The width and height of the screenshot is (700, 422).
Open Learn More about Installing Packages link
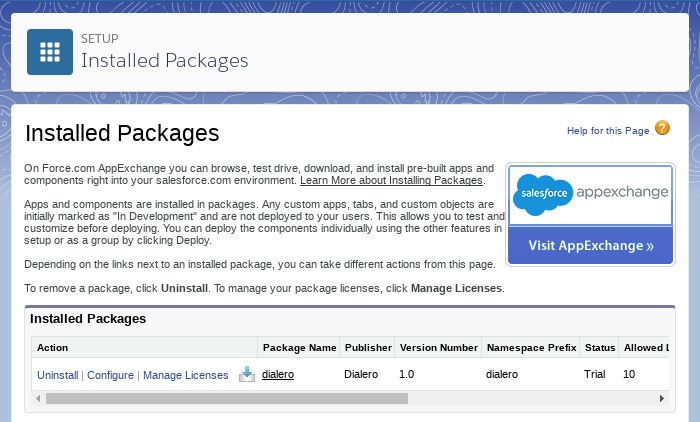392,180
